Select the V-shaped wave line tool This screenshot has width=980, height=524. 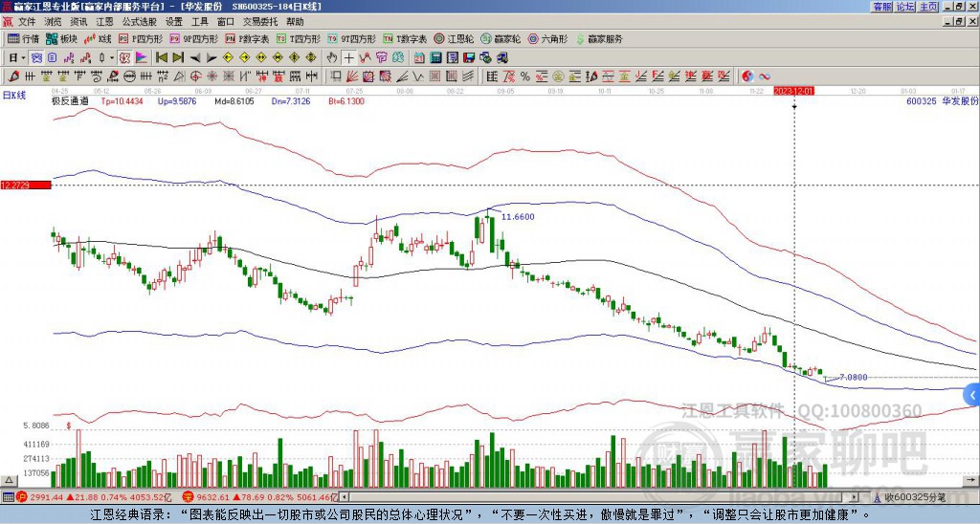point(418,76)
